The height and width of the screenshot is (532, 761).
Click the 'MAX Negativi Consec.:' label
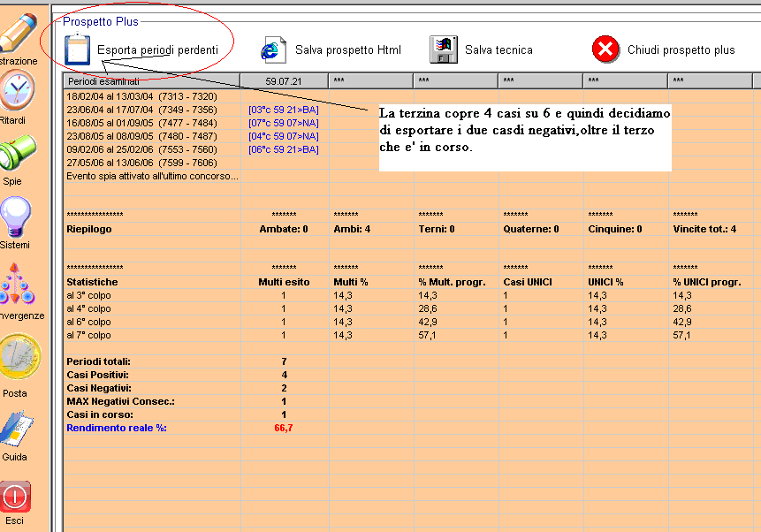[121, 401]
